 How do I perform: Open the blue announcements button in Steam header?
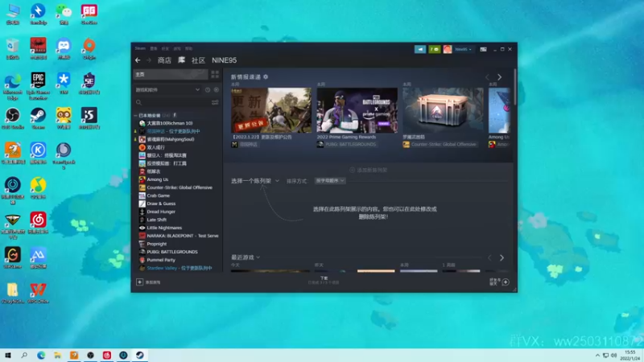tap(420, 49)
